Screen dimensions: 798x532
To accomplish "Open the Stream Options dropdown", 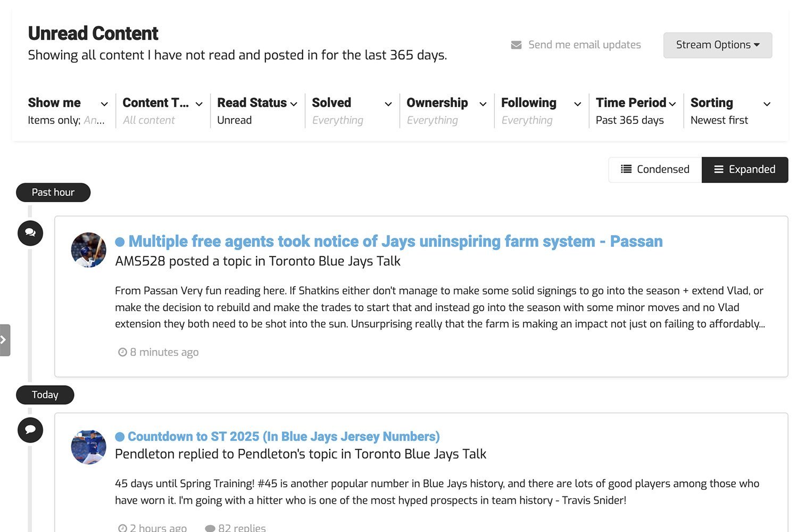I will click(717, 45).
